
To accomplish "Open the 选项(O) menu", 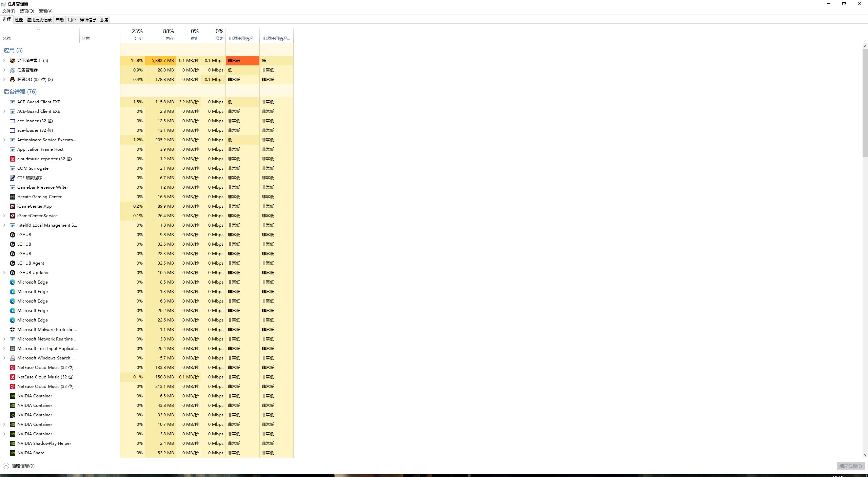I will (27, 11).
